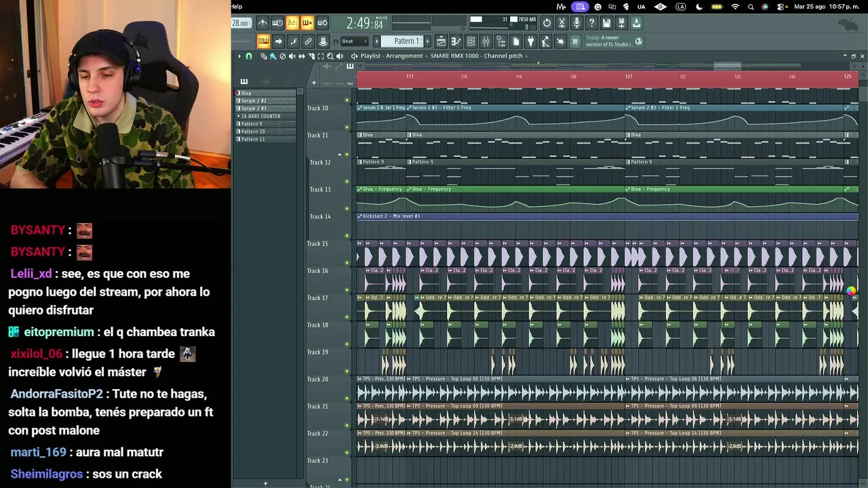Toggle mute switch on Track 19

(x=347, y=371)
